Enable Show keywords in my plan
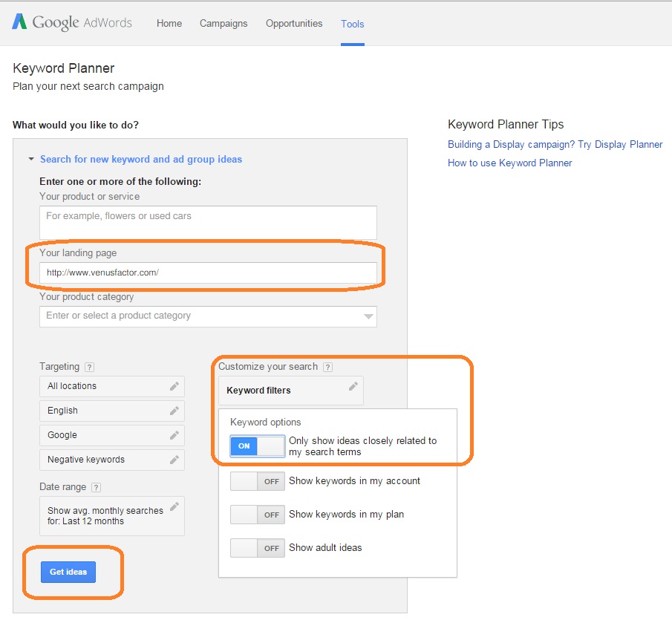This screenshot has width=672, height=623. point(257,515)
